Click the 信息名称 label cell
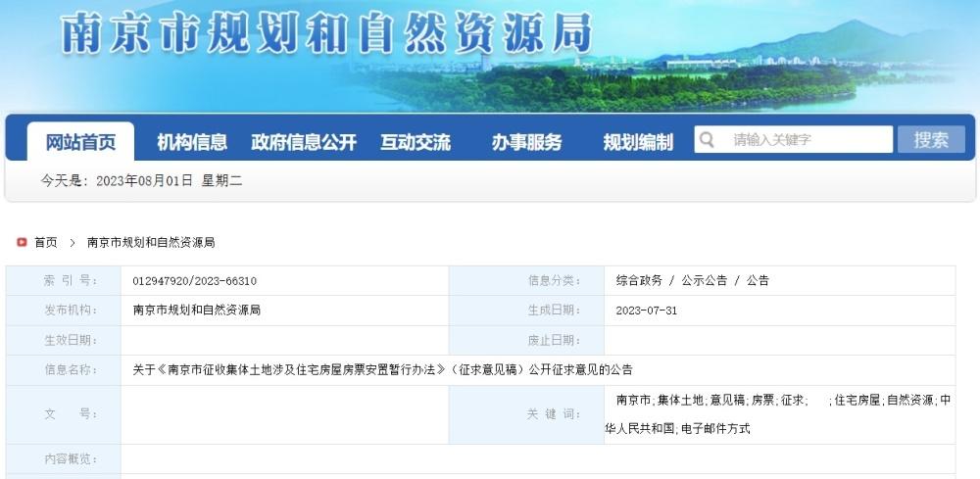This screenshot has width=980, height=479. tap(64, 369)
